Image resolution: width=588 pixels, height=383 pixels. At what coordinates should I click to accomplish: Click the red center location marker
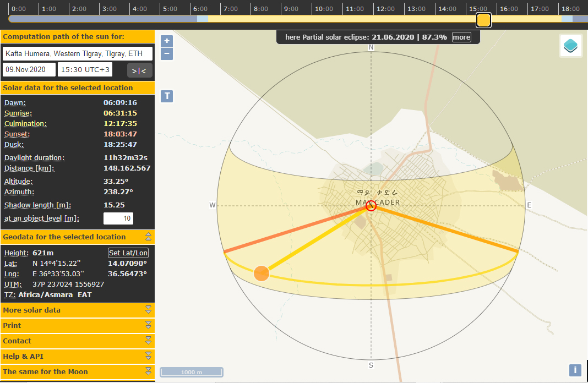click(371, 206)
